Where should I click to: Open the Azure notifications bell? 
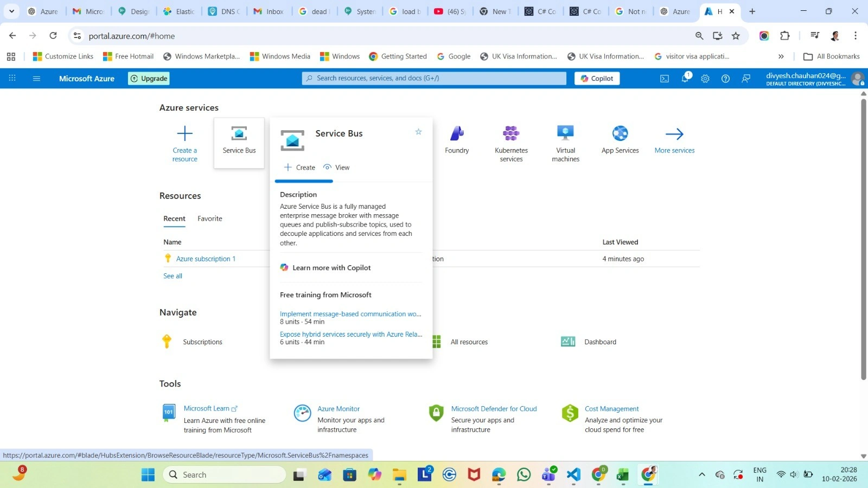pyautogui.click(x=685, y=79)
